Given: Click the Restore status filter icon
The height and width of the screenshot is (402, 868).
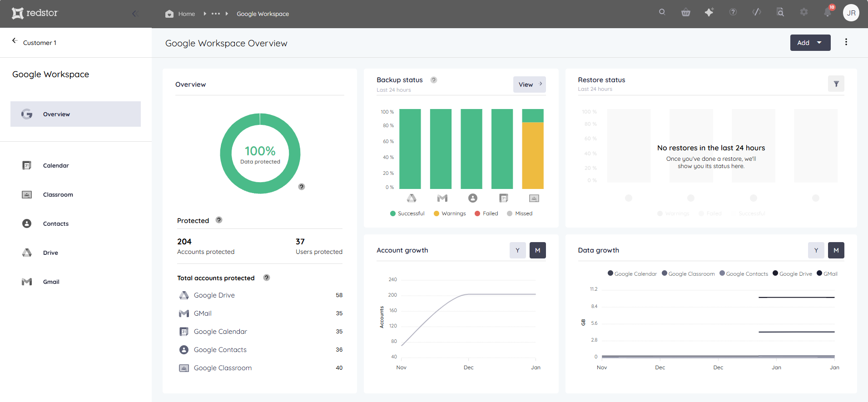Looking at the screenshot, I should coord(836,84).
